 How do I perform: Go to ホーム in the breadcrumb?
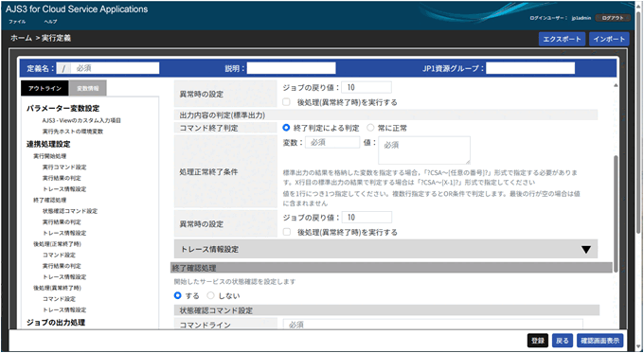pos(21,38)
